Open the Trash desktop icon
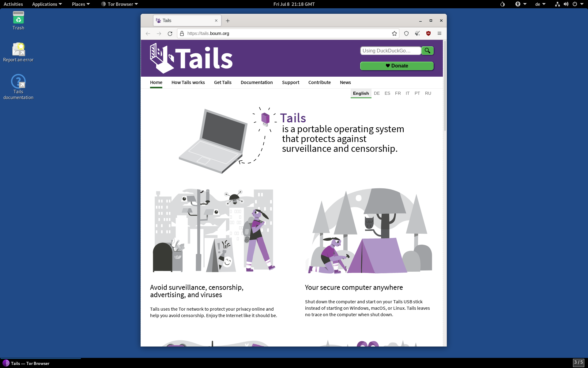The image size is (588, 368). point(18,20)
